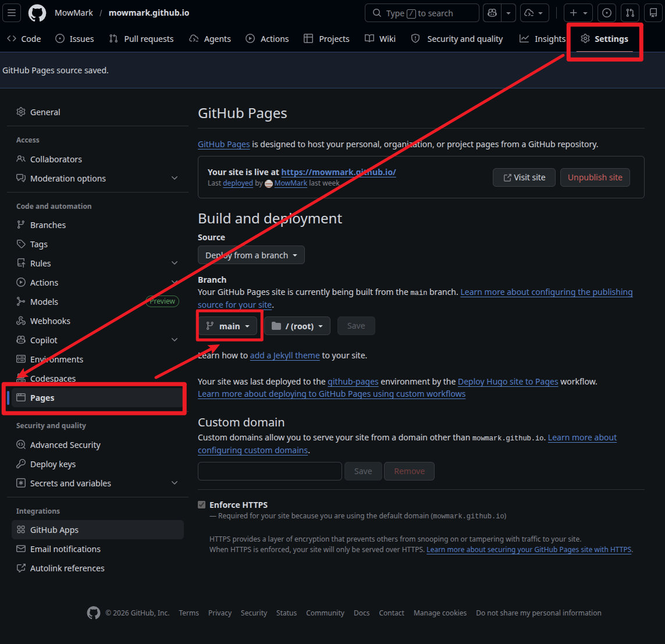Open Webhooks settings page
This screenshot has height=644, width=665.
point(98,321)
